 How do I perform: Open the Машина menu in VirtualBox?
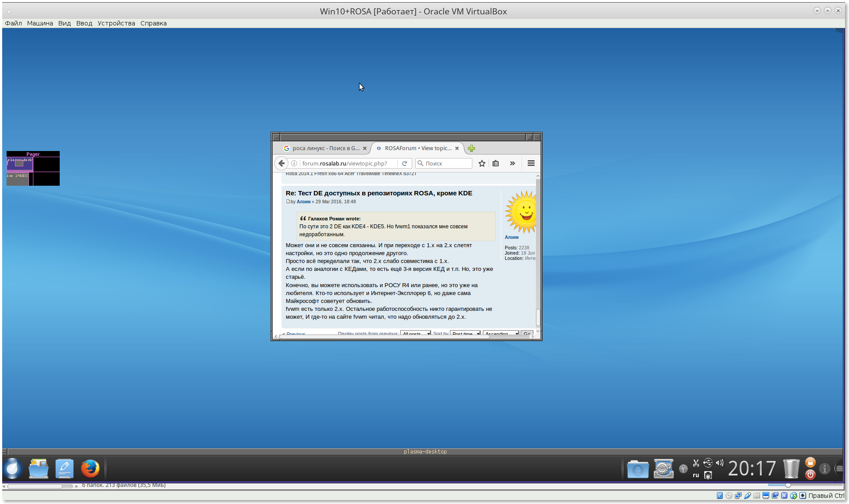40,23
